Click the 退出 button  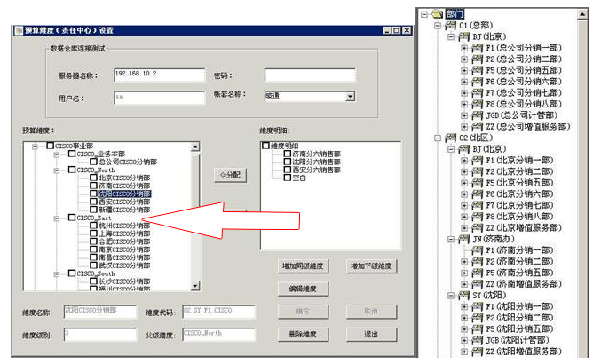(x=371, y=334)
